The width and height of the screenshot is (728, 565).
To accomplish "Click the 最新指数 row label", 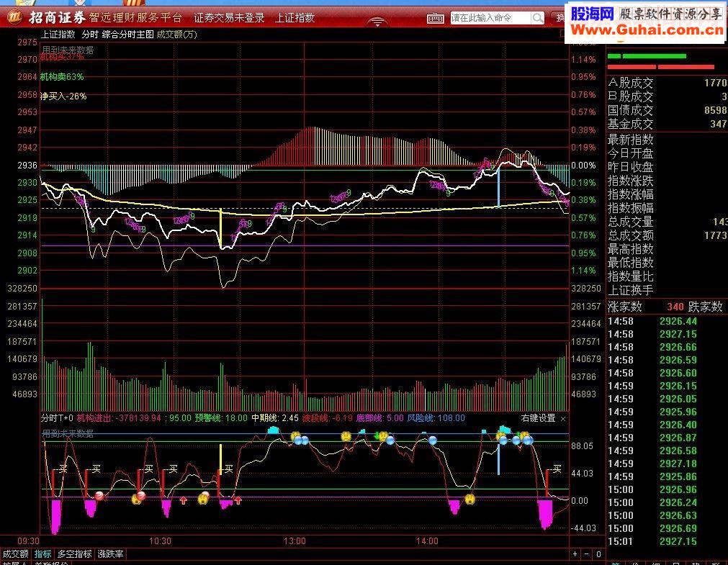I will 631,140.
